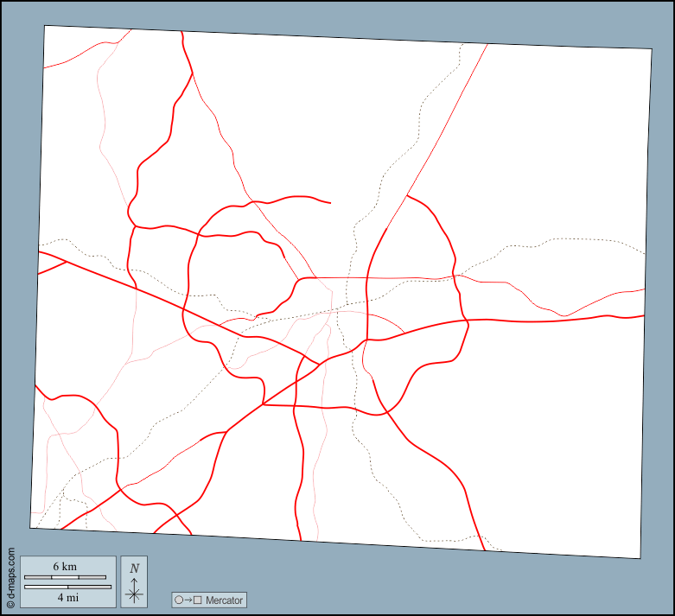Click the white middle segment of the km bar

65,576
